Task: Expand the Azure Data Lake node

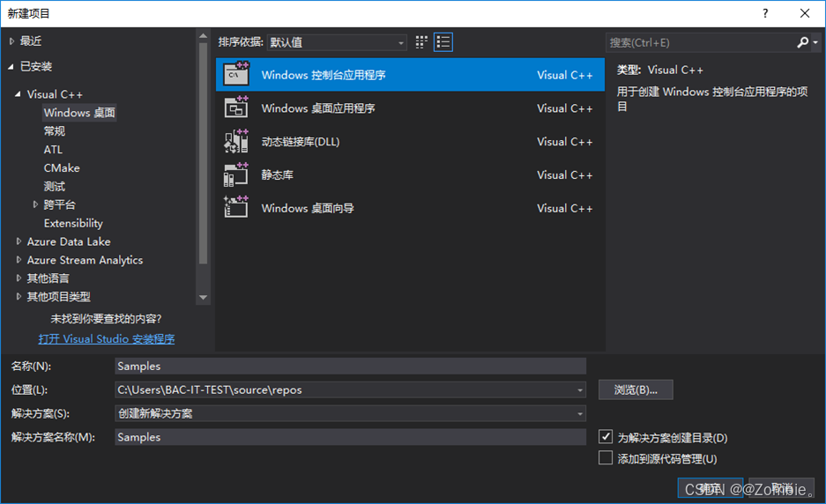Action: [19, 241]
